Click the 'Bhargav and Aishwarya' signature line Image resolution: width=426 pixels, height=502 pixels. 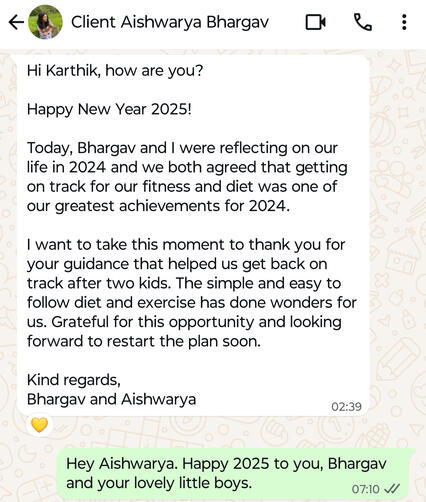111,399
